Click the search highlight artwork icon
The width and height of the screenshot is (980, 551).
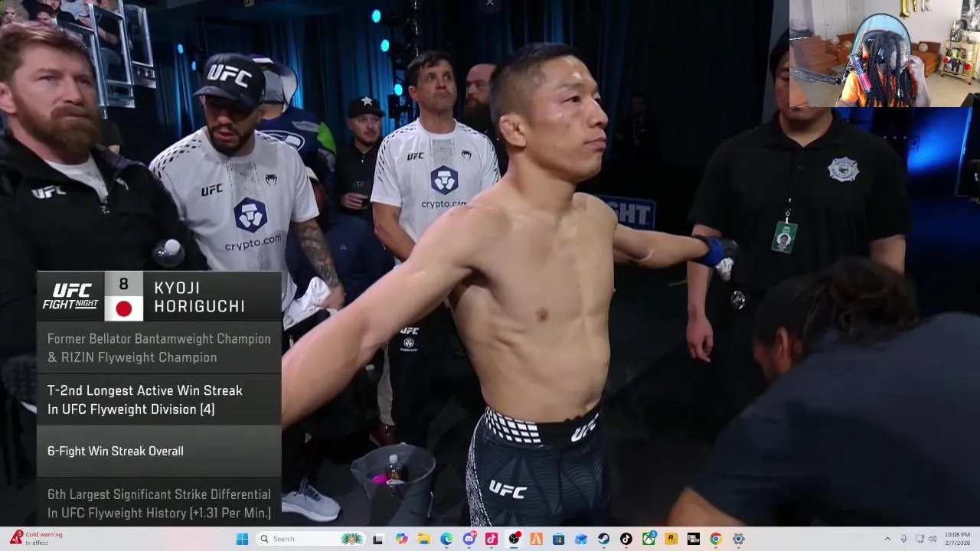coord(352,539)
